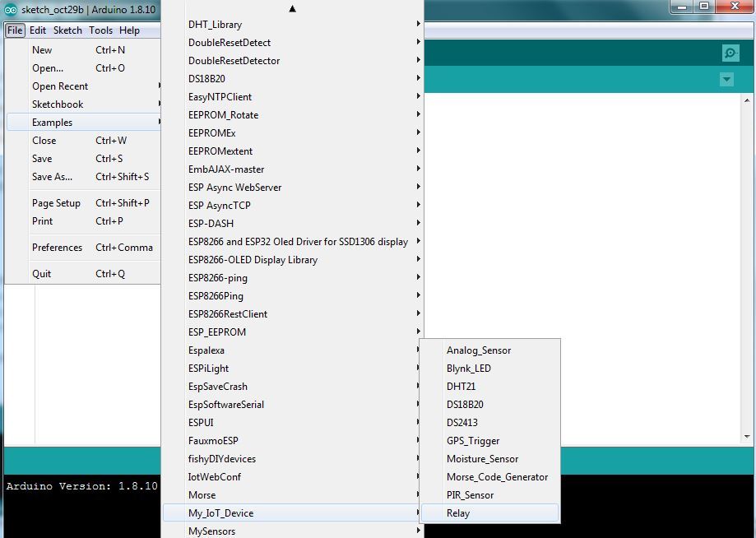Load the Relay example sketch

coord(489,513)
